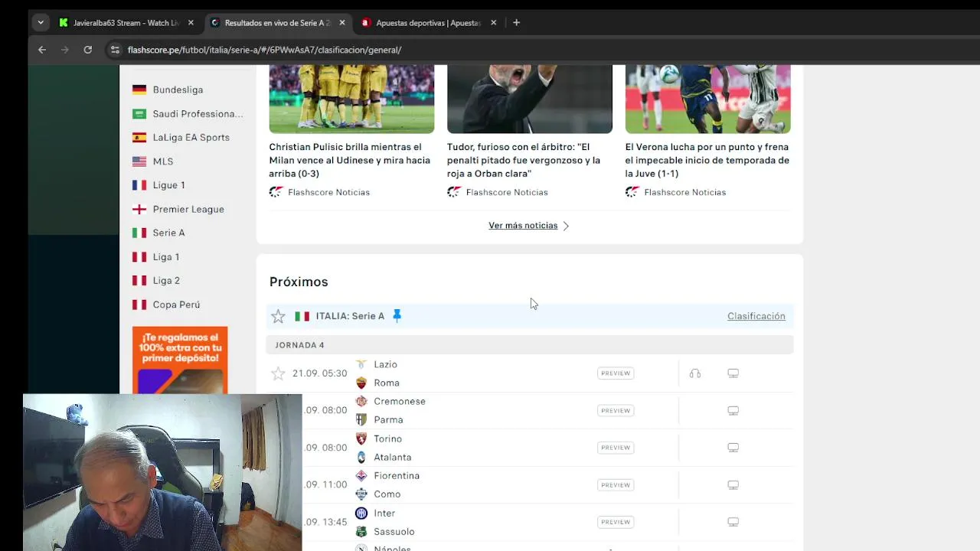Expand the arrow next to Ver más noticias

coord(566,226)
